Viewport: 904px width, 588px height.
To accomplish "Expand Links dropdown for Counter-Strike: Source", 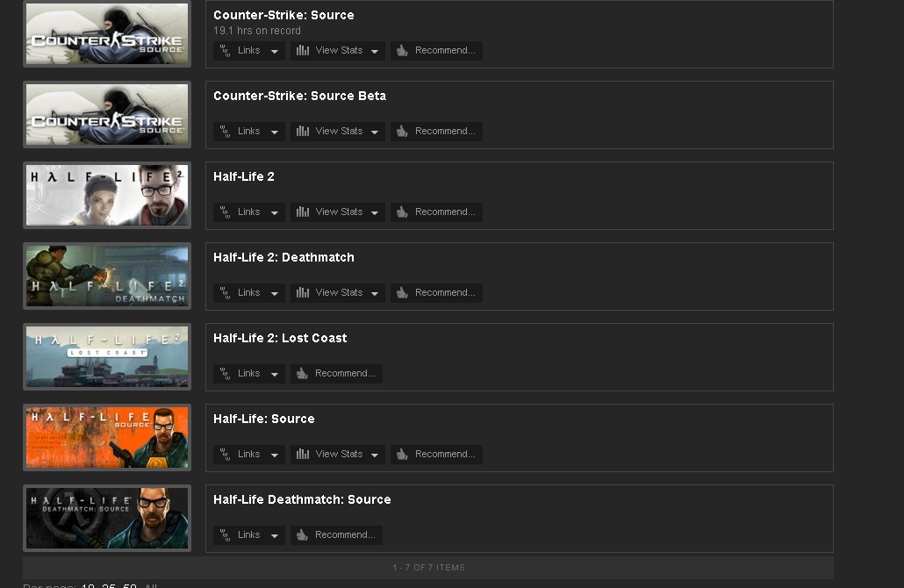I will point(249,51).
